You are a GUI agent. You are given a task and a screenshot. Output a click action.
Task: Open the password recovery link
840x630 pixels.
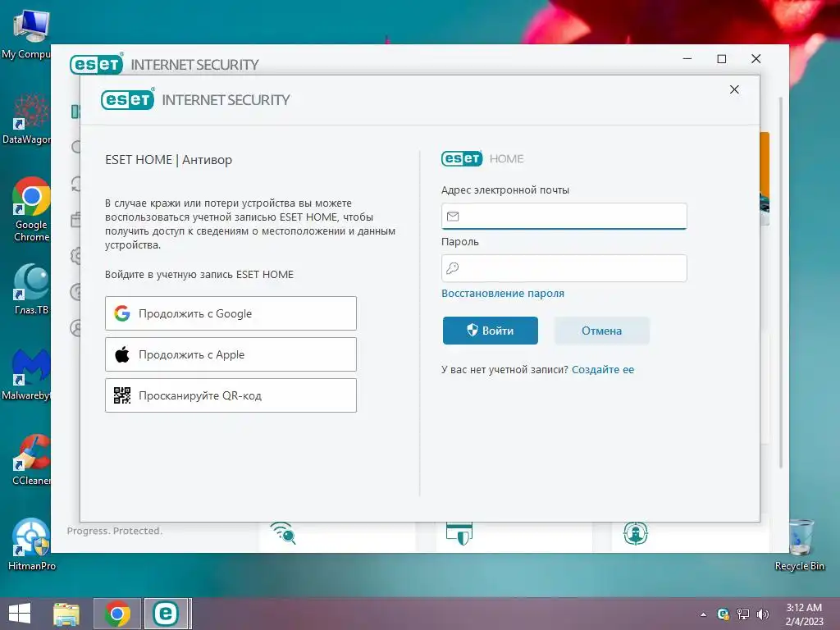pos(503,294)
